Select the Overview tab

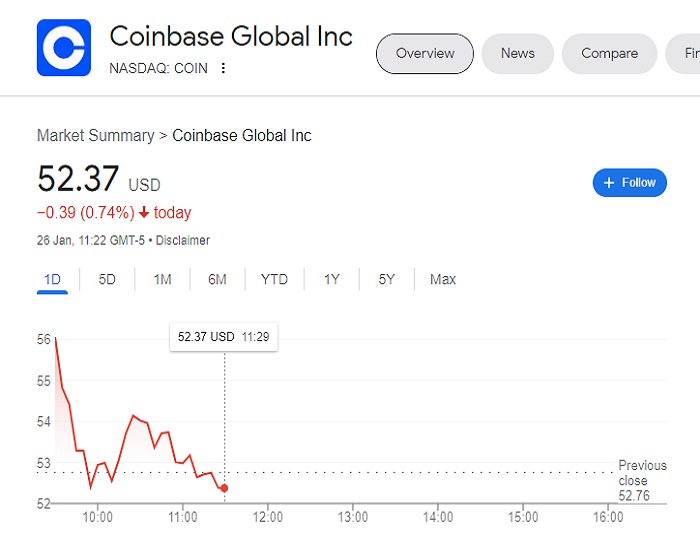pyautogui.click(x=425, y=54)
